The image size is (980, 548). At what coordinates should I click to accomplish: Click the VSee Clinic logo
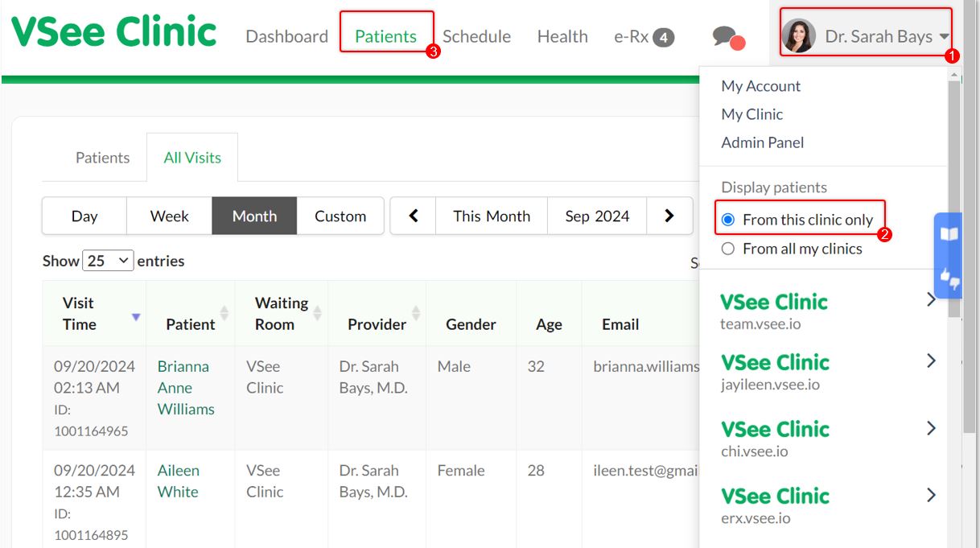point(113,31)
